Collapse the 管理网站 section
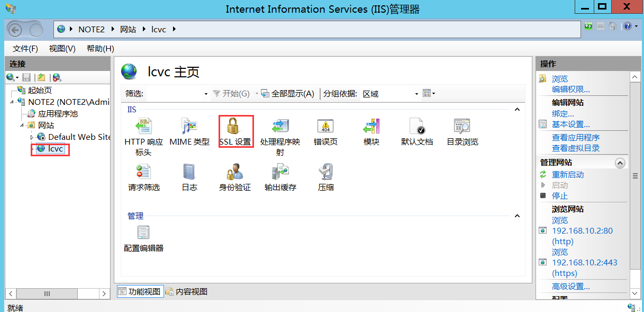644x312 pixels. point(620,162)
